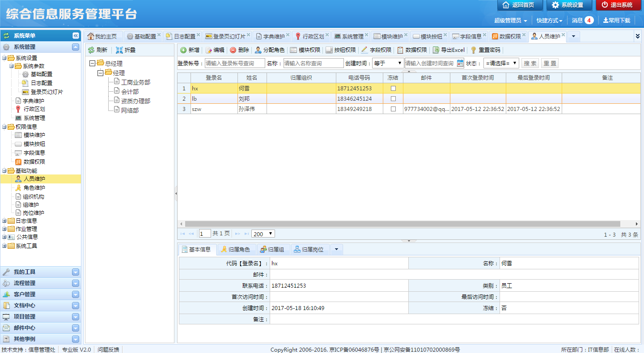644x353 pixels.
Task: Select 工商业务部 department node
Action: point(136,82)
